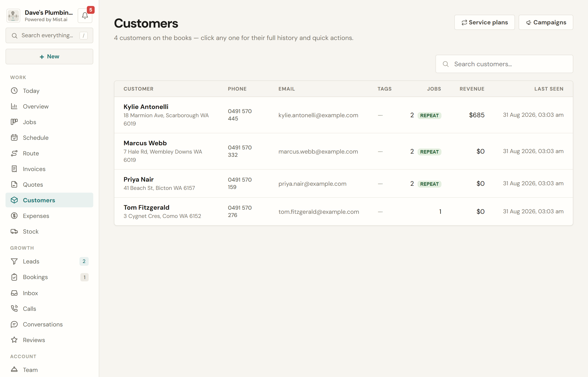Viewport: 588px width, 377px height.
Task: Navigate to Jobs label
Action: (x=30, y=122)
